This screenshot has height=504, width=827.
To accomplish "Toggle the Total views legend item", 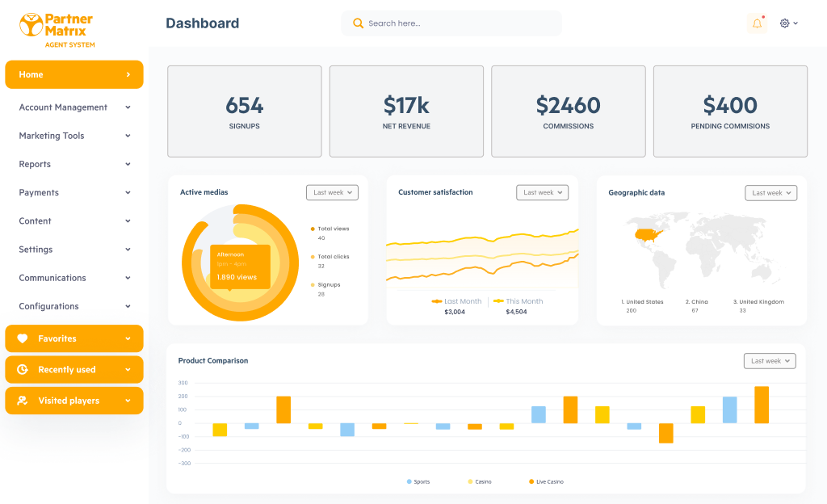I will tap(331, 229).
